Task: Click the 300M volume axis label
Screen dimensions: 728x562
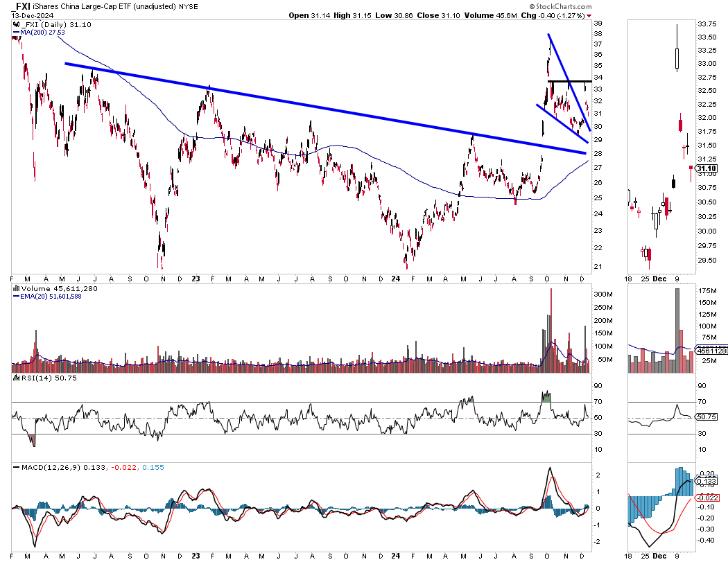Action: click(603, 295)
